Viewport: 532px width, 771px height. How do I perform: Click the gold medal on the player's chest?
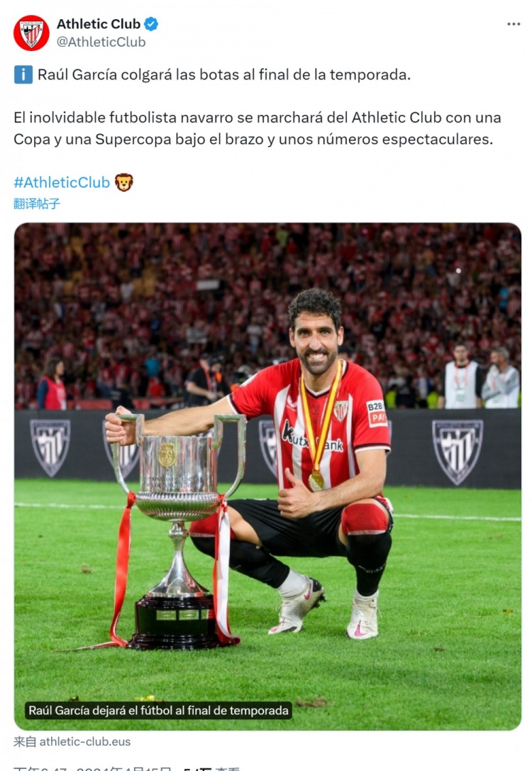click(316, 480)
